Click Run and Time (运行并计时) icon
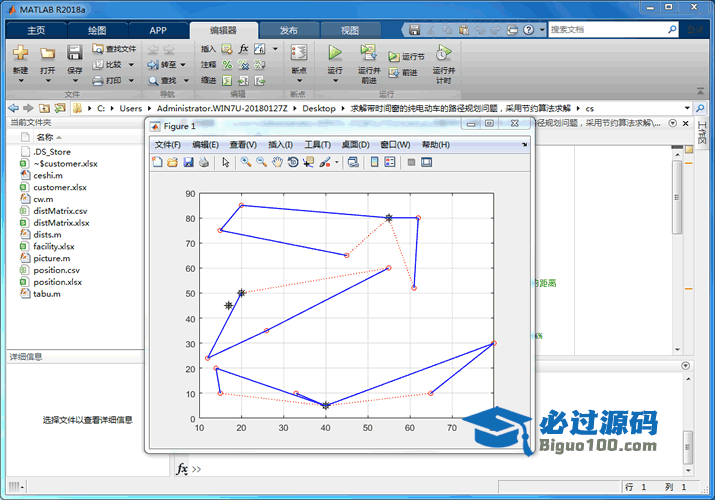715x500 pixels. point(443,53)
